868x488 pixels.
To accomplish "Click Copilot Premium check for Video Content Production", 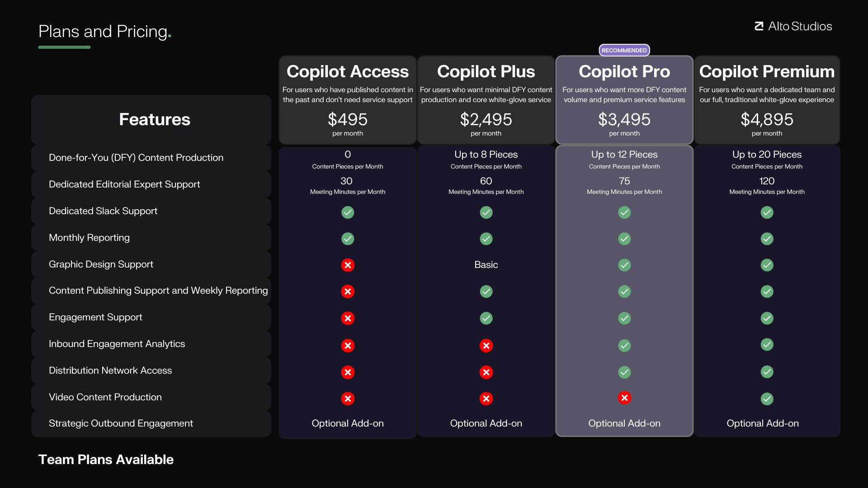I will coord(767,399).
